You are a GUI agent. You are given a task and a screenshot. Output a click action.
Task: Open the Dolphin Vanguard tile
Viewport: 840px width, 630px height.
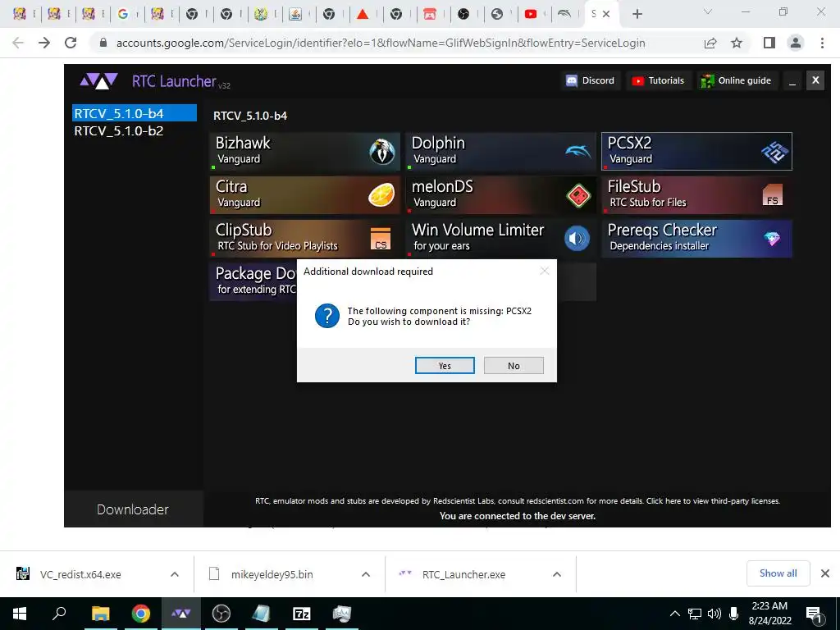pyautogui.click(x=500, y=151)
